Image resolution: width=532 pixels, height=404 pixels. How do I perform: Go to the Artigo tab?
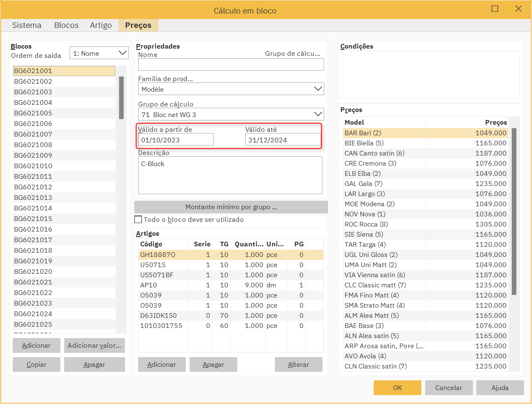click(x=100, y=25)
